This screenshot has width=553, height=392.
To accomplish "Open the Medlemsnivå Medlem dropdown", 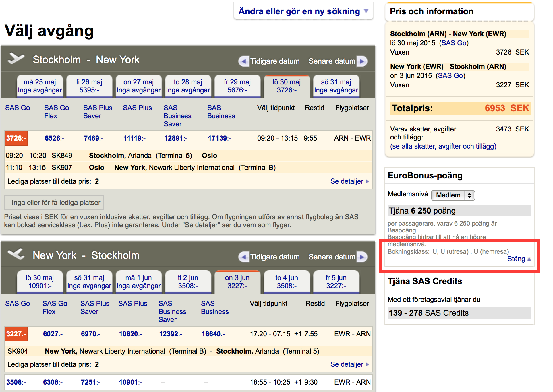I will point(453,195).
